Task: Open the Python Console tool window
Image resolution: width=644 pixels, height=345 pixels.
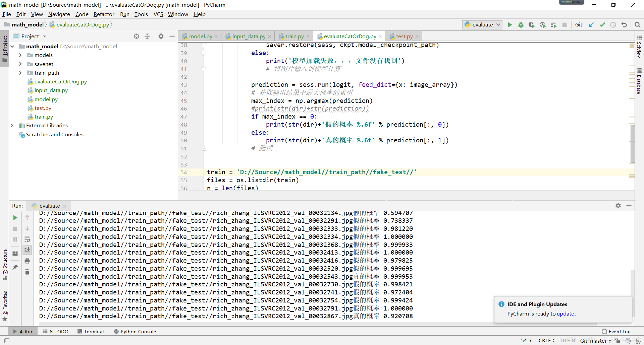Action: click(x=135, y=332)
